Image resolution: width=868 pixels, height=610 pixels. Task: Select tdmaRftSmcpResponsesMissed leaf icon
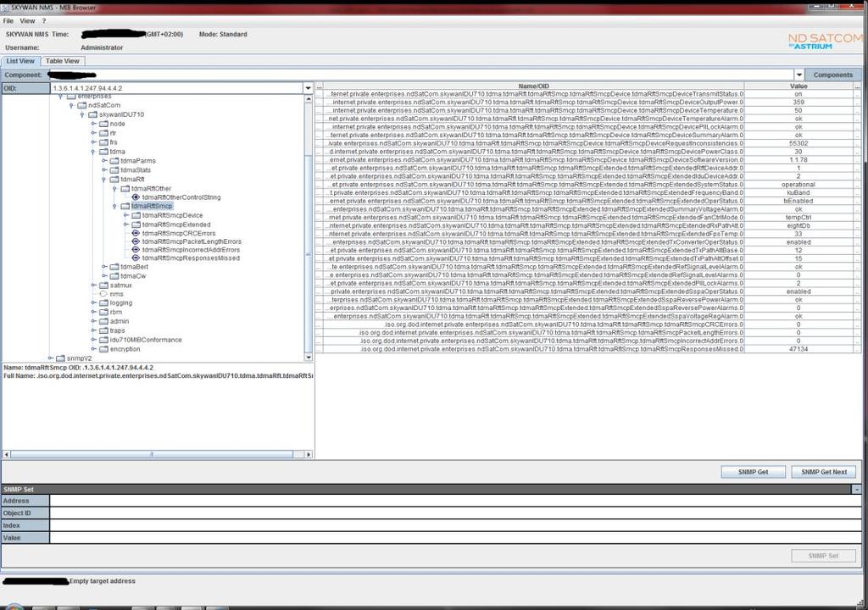(x=136, y=258)
